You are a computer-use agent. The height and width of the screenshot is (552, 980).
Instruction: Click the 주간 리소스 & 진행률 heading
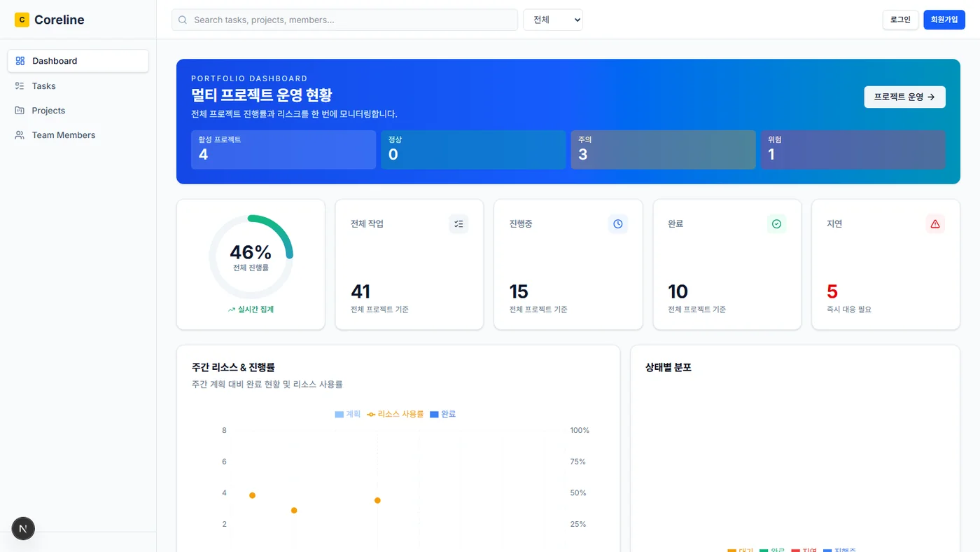(233, 367)
